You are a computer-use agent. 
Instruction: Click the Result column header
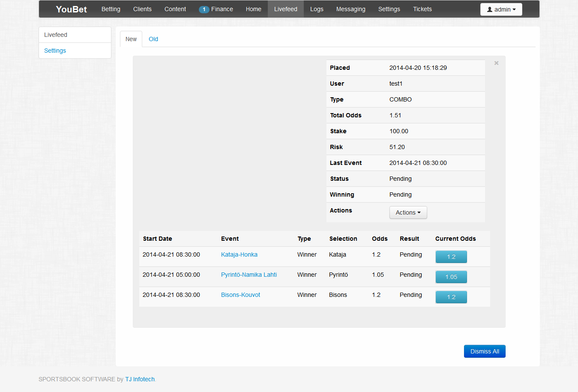[410, 239]
